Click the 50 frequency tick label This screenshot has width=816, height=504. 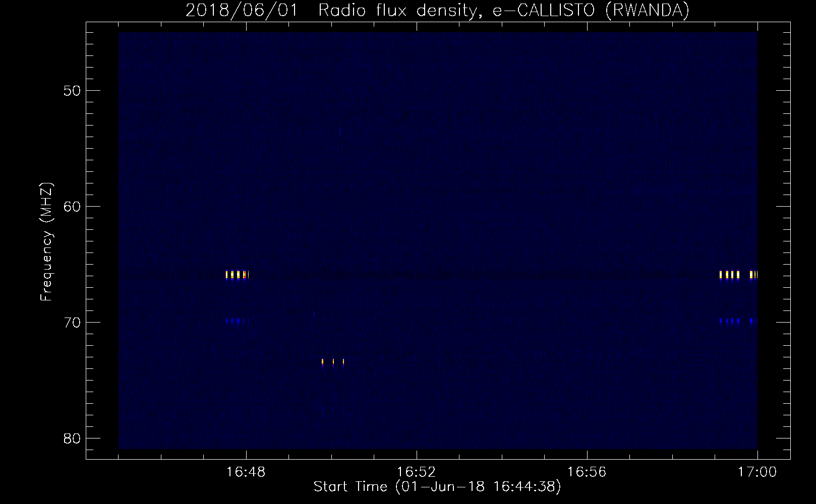72,91
